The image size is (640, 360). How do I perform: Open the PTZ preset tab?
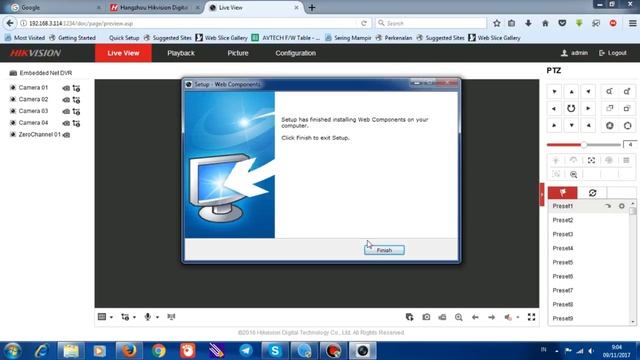pos(562,193)
